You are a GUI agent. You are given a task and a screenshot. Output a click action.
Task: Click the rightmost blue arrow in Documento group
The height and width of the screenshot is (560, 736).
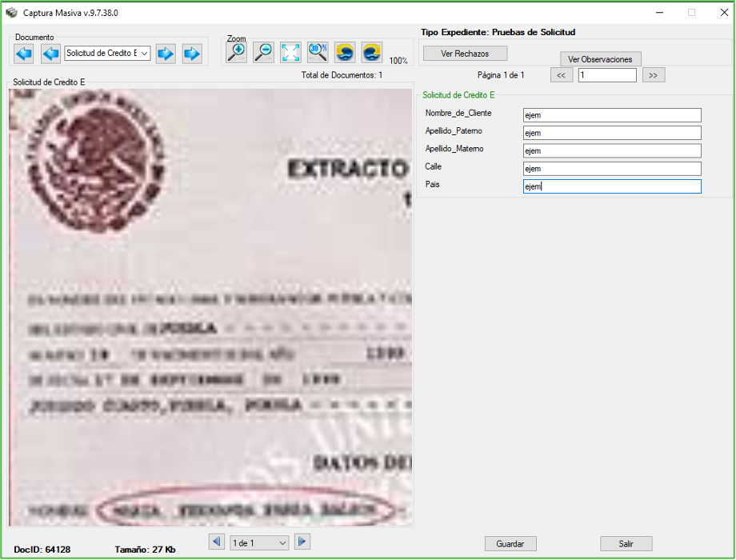pyautogui.click(x=191, y=54)
